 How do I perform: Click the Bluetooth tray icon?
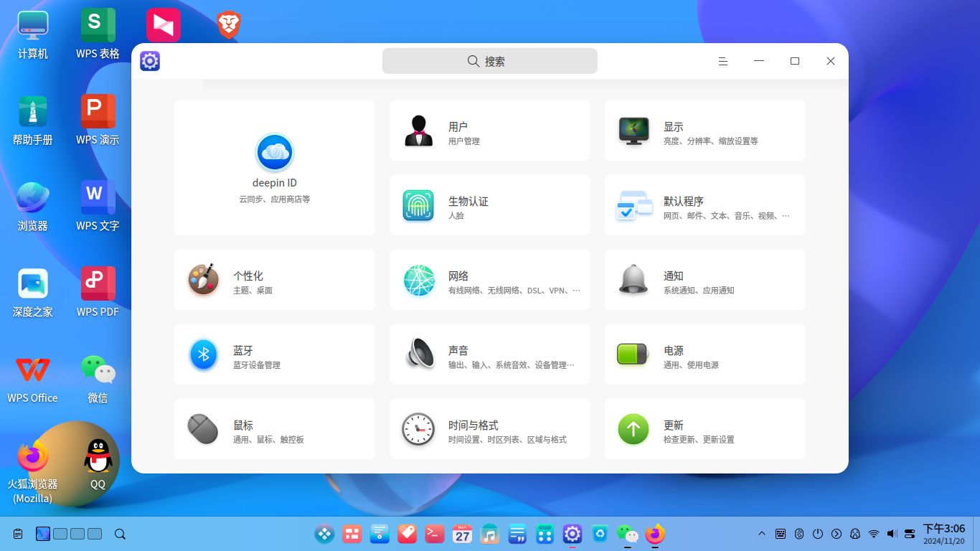tap(799, 534)
